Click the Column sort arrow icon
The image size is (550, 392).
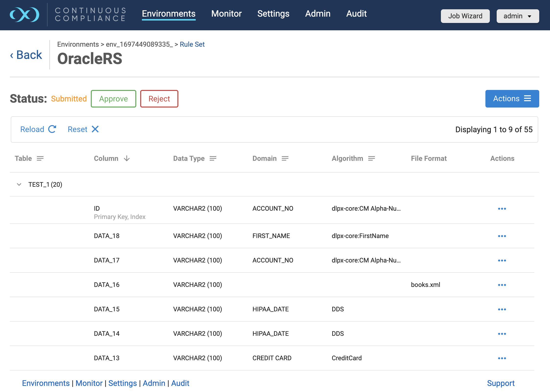coord(127,158)
